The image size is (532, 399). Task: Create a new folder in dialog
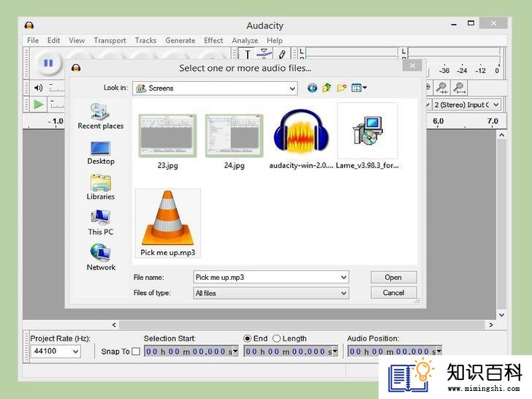click(341, 88)
